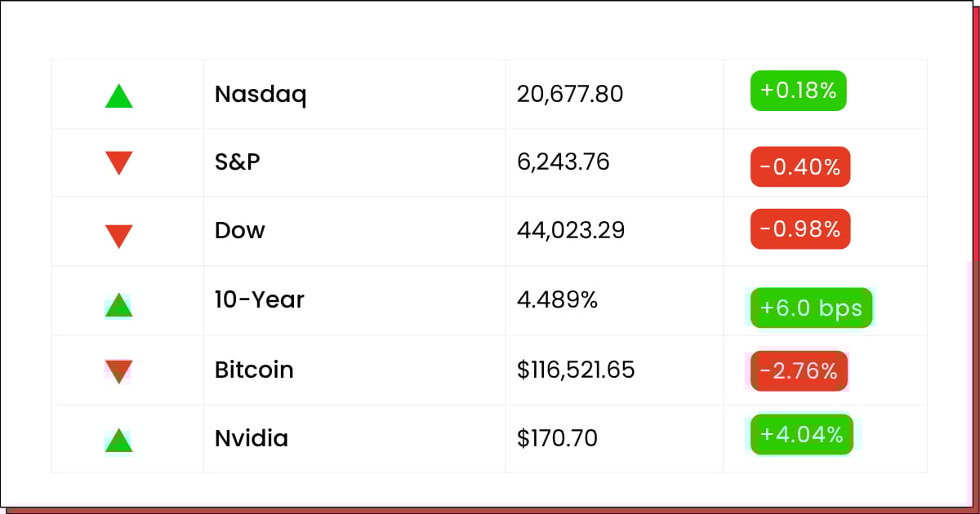Viewport: 980px width, 514px height.
Task: Open the Nvidia row label
Action: click(x=252, y=439)
